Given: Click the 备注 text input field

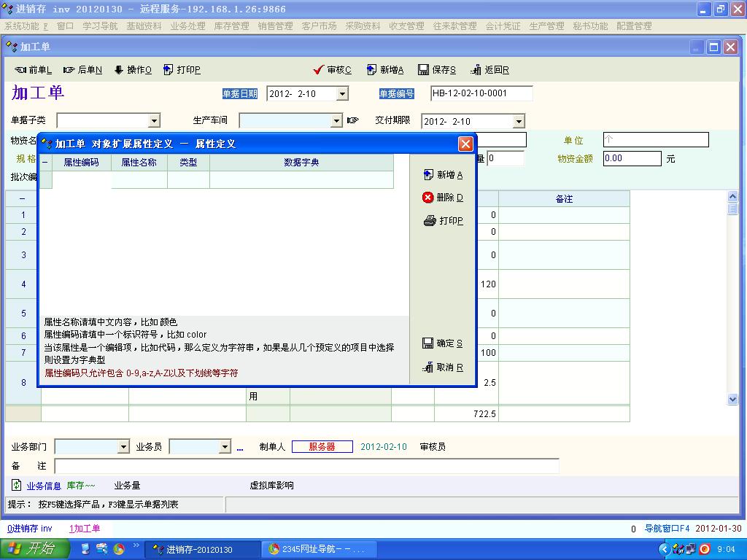Looking at the screenshot, I should (x=306, y=466).
